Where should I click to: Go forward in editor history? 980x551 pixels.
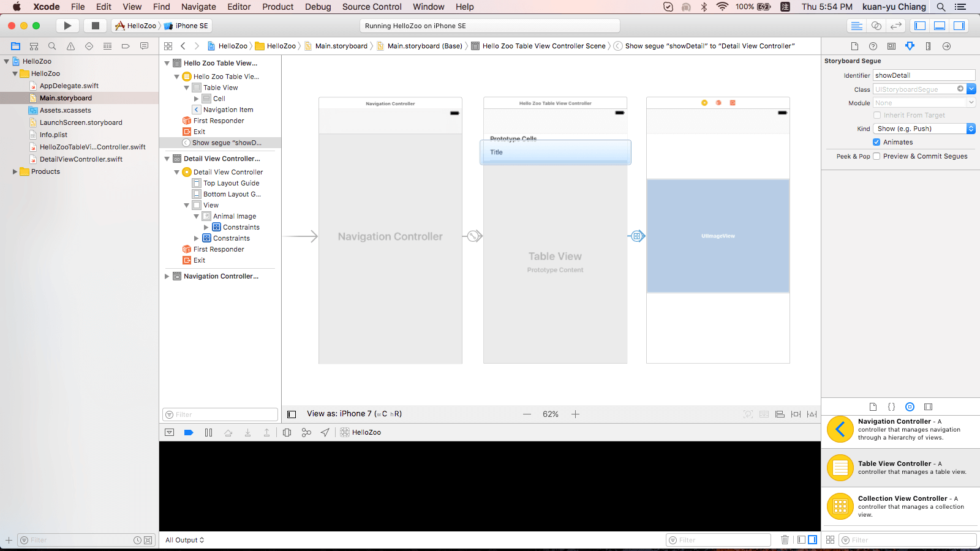197,46
